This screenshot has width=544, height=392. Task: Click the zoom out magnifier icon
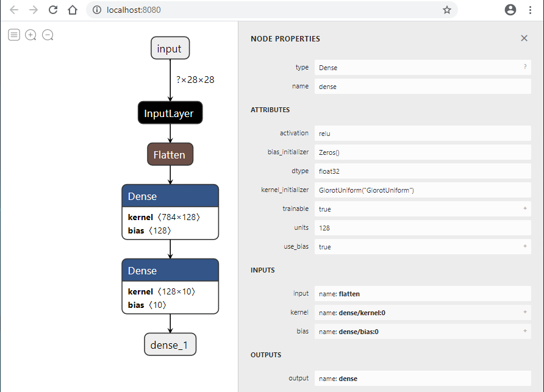[x=48, y=35]
